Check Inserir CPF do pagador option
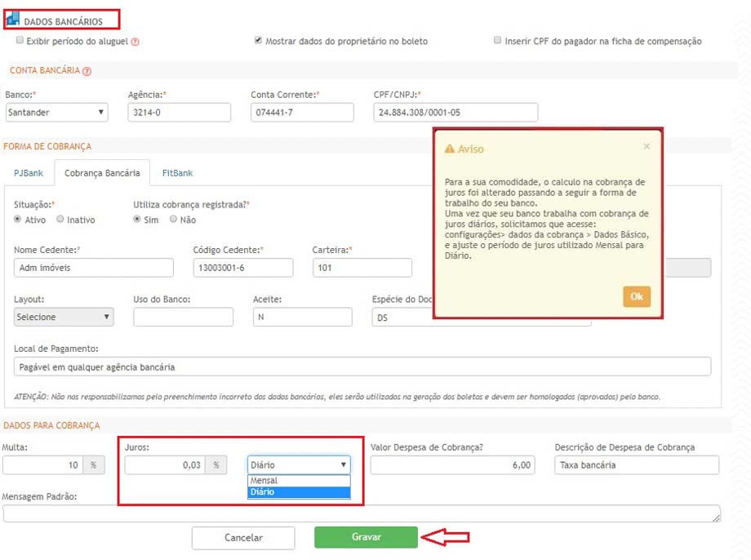This screenshot has height=560, width=751. pos(497,40)
